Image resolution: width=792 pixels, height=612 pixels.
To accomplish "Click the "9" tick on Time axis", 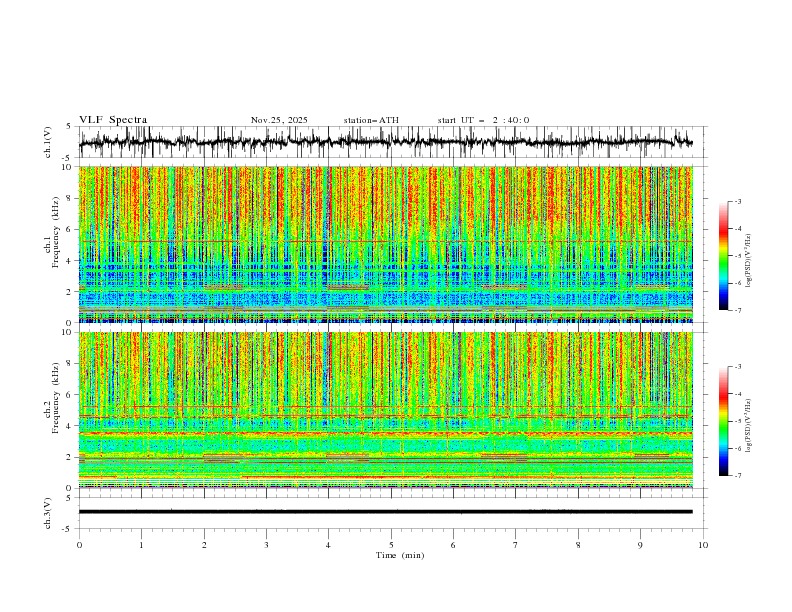I will (640, 545).
